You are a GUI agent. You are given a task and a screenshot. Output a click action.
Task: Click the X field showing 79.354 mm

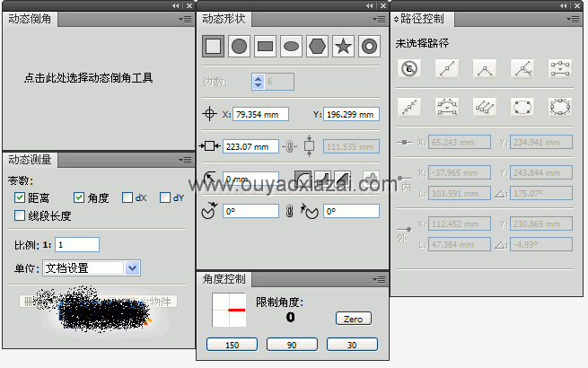260,114
